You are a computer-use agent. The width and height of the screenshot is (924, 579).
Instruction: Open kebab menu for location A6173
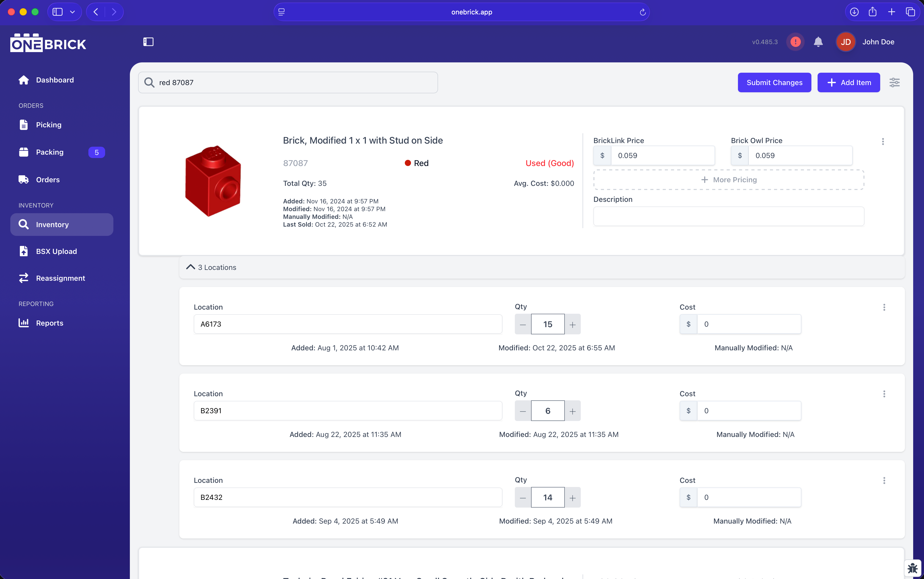[x=884, y=307]
